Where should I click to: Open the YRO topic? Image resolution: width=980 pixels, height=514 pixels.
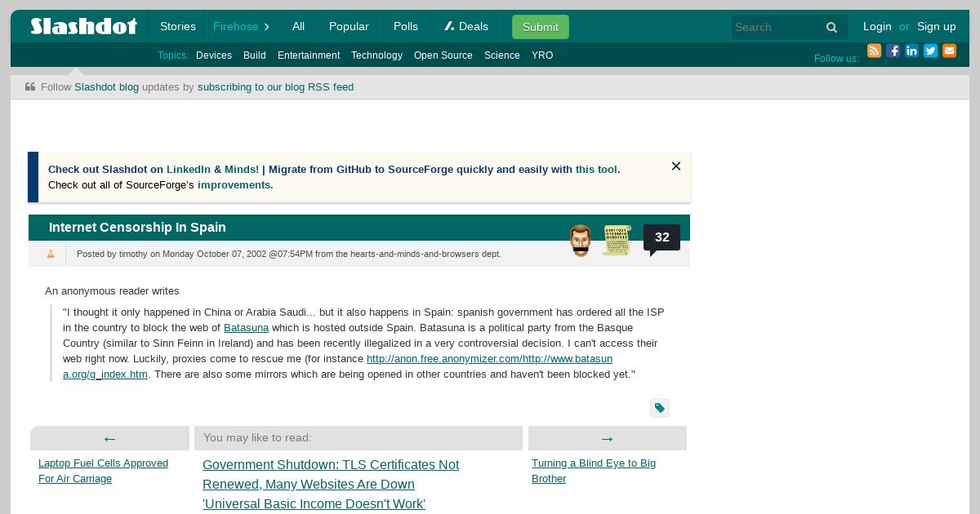(542, 55)
